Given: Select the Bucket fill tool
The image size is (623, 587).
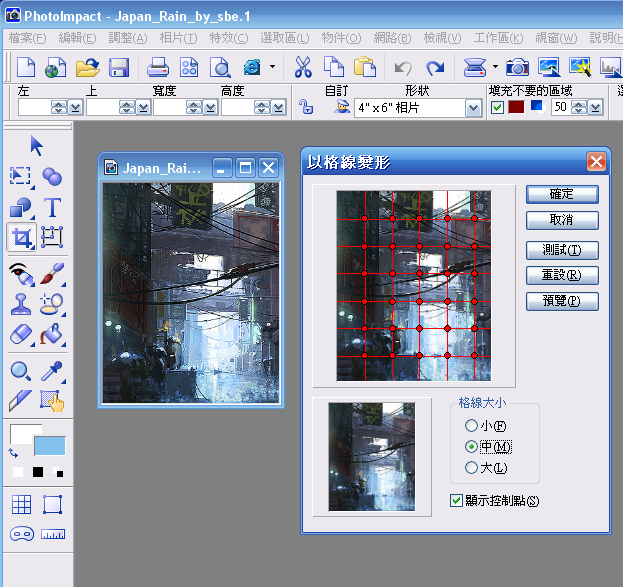Looking at the screenshot, I should click(52, 335).
